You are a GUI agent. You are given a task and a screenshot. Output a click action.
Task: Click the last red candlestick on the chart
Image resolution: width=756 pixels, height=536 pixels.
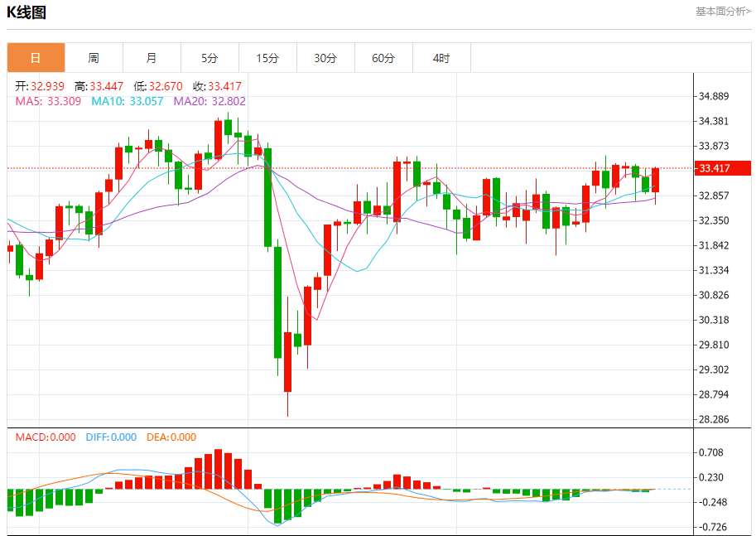[x=655, y=181]
